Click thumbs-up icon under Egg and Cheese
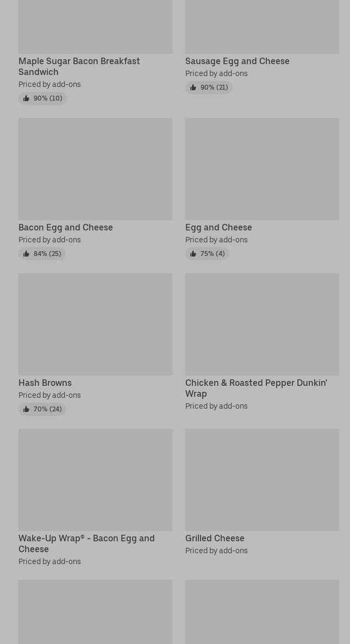The image size is (350, 644). tap(193, 254)
